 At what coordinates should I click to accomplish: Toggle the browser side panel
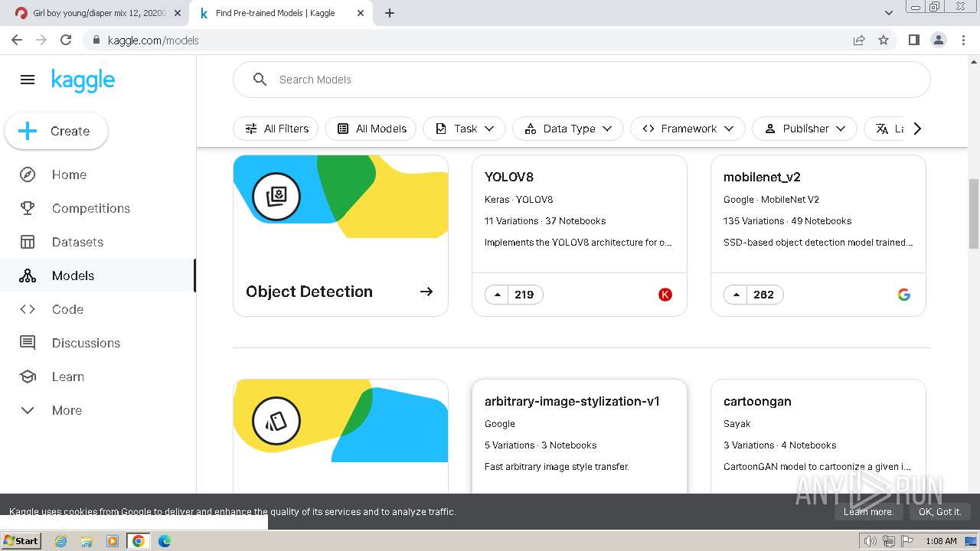point(913,40)
